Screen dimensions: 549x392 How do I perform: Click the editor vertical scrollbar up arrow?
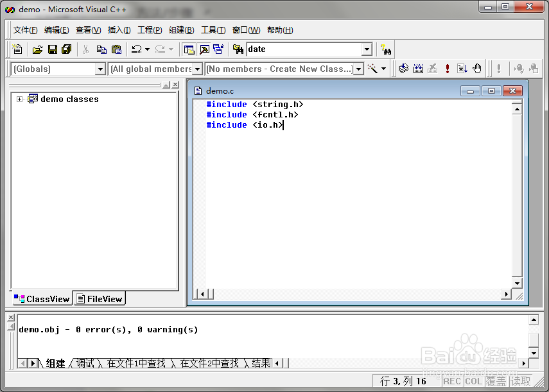(517, 109)
